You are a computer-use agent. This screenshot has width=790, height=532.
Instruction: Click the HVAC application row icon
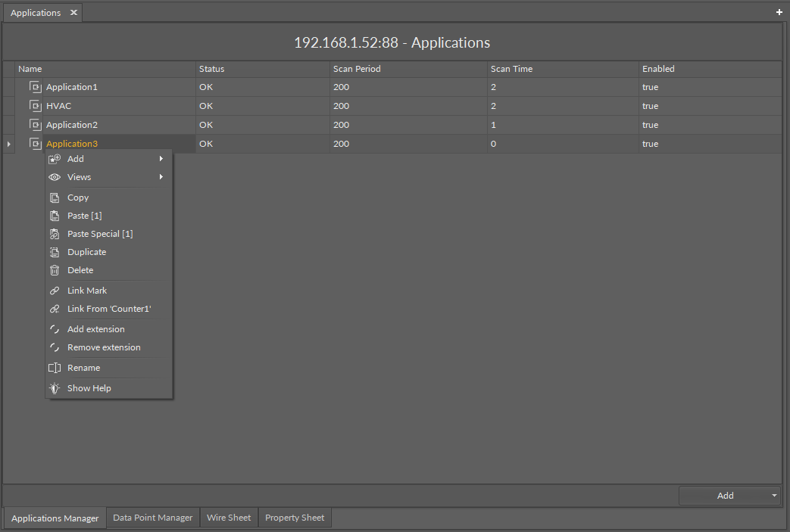pyautogui.click(x=35, y=106)
